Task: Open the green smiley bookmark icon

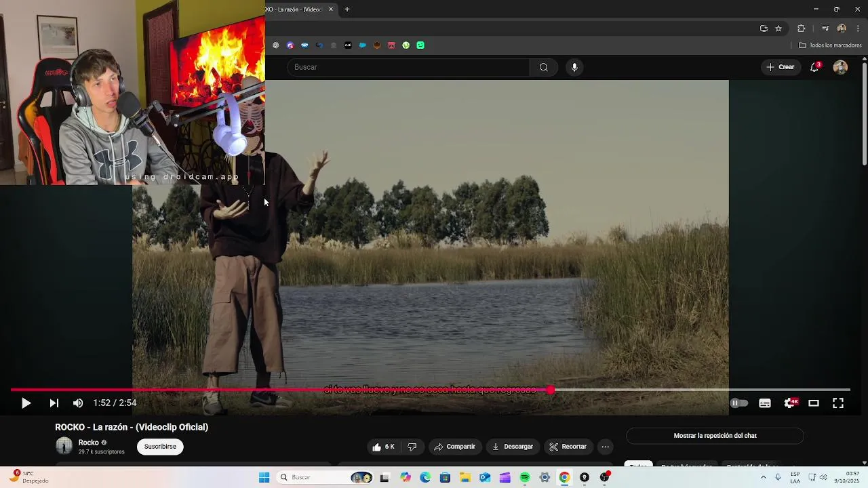Action: (420, 45)
